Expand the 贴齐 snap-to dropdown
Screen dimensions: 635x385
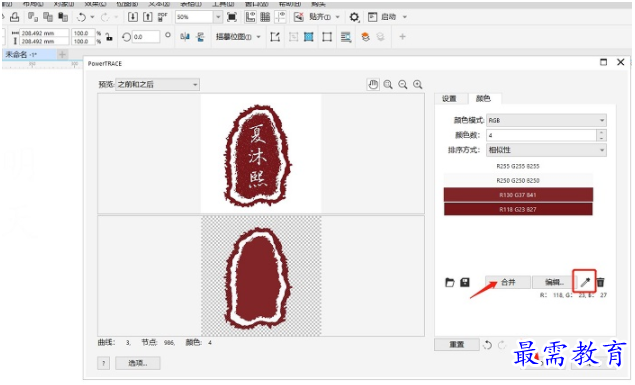(337, 17)
